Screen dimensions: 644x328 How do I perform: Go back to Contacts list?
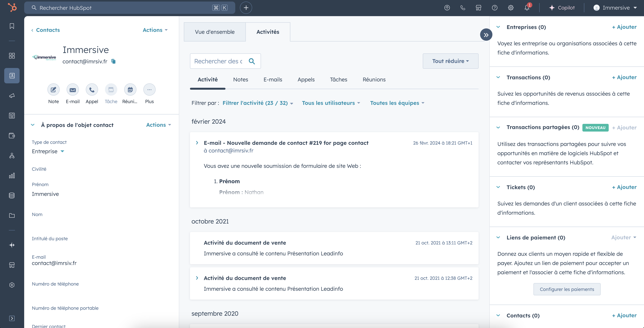click(46, 30)
